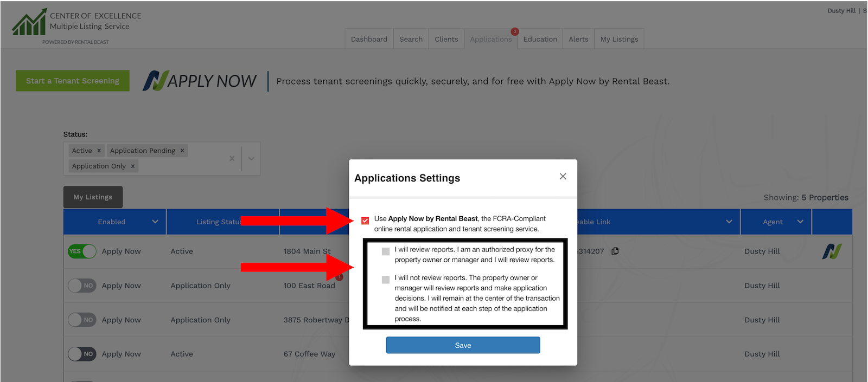
Task: Check 'I will review reports' option
Action: [x=386, y=251]
